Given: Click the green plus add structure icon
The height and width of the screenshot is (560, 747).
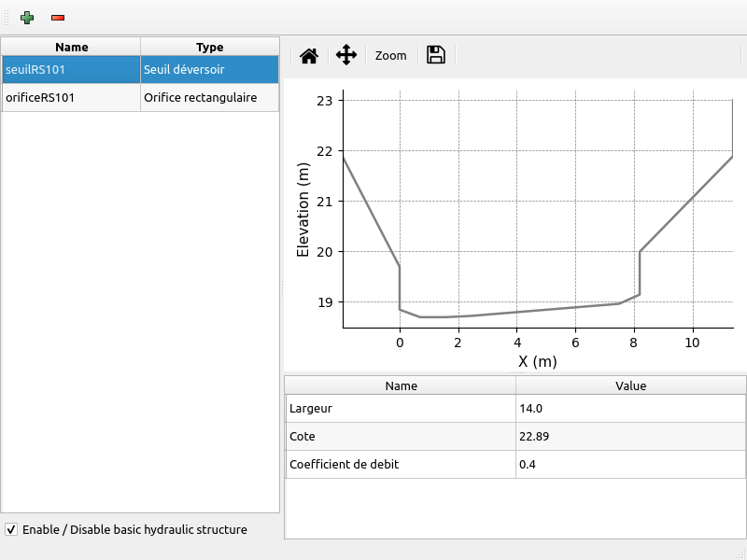Looking at the screenshot, I should click(x=27, y=18).
